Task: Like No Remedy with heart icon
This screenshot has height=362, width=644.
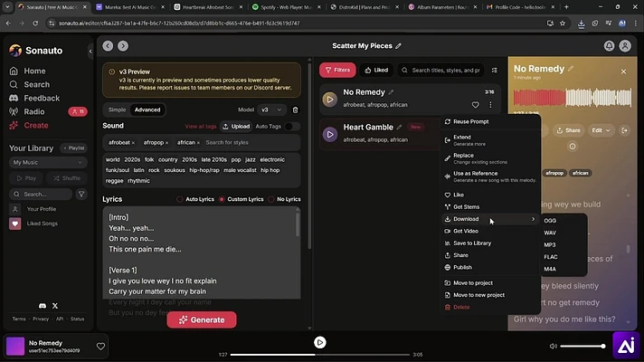Action: click(x=475, y=105)
